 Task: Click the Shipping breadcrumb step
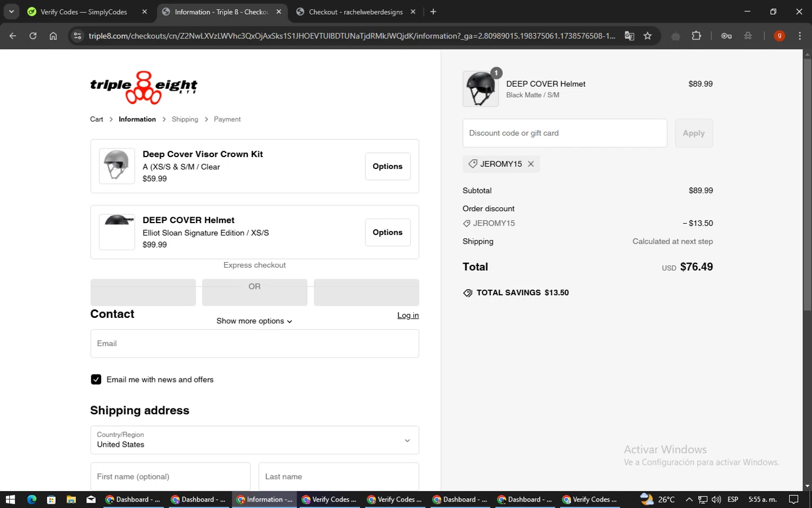coord(185,119)
